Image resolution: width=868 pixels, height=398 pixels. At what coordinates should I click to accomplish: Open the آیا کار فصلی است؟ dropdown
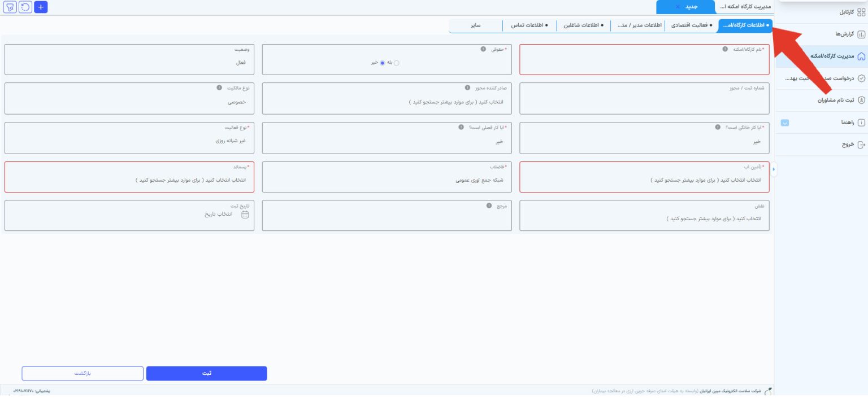tap(387, 138)
